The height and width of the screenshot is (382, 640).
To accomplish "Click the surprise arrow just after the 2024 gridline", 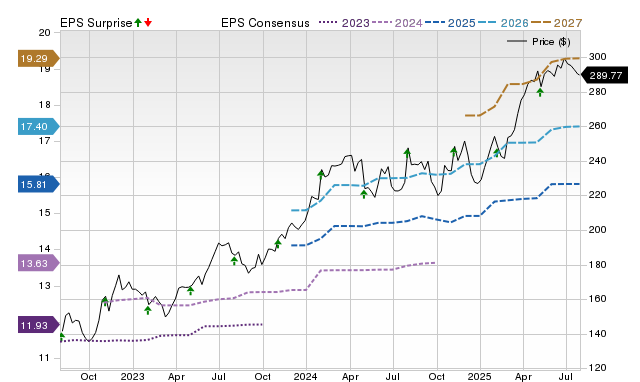I will point(321,175).
